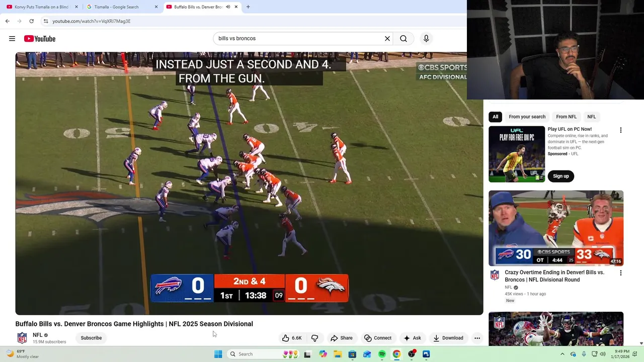Subscribe to the NFL channel
644x362 pixels.
coord(91,338)
